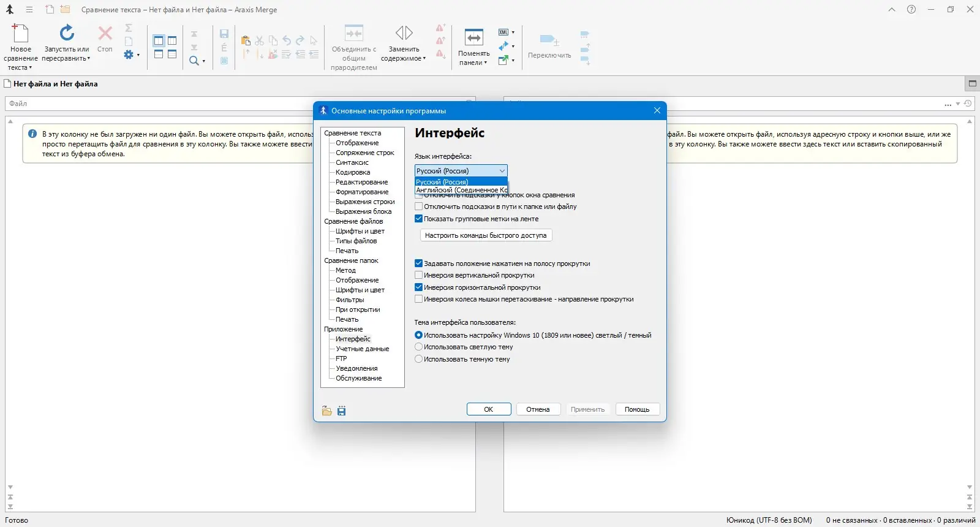Click the open-folder load settings icon in the dialog
980x527 pixels.
click(327, 411)
